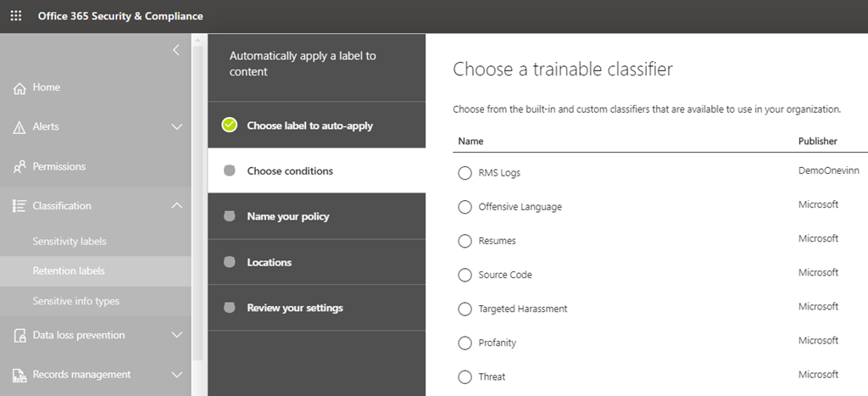Screen dimensions: 868x396
Task: Expand the Data loss prevention chevron
Action: (176, 336)
